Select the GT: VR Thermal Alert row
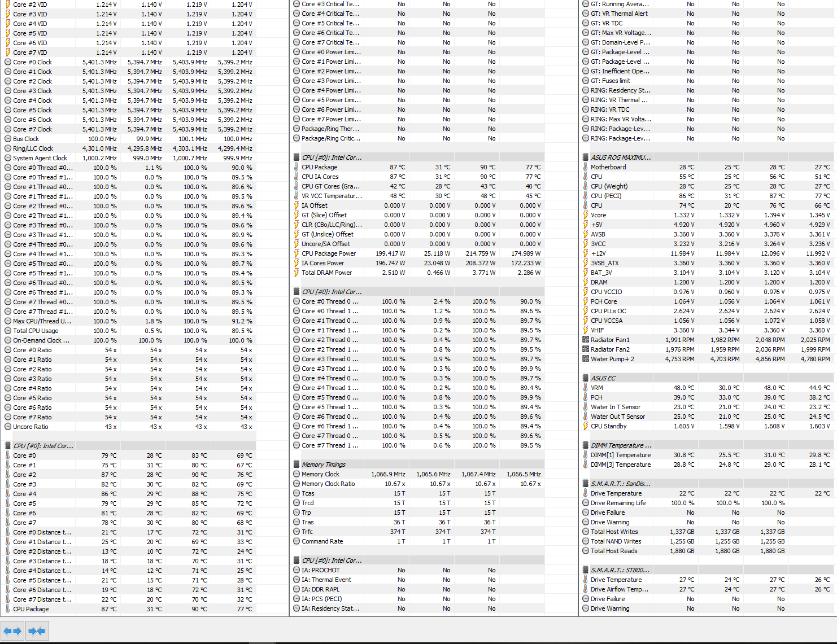 tap(707, 14)
